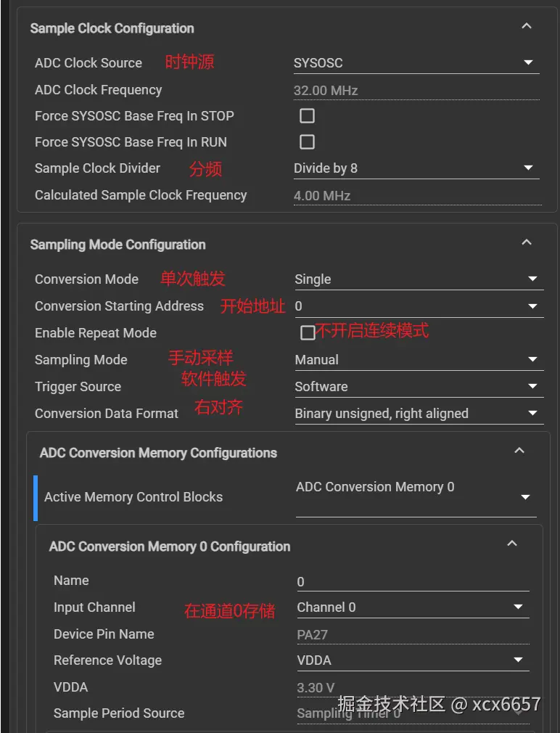This screenshot has height=733, width=560.
Task: Enable Force SYSOSC Base Freq In STOP
Action: point(308,116)
